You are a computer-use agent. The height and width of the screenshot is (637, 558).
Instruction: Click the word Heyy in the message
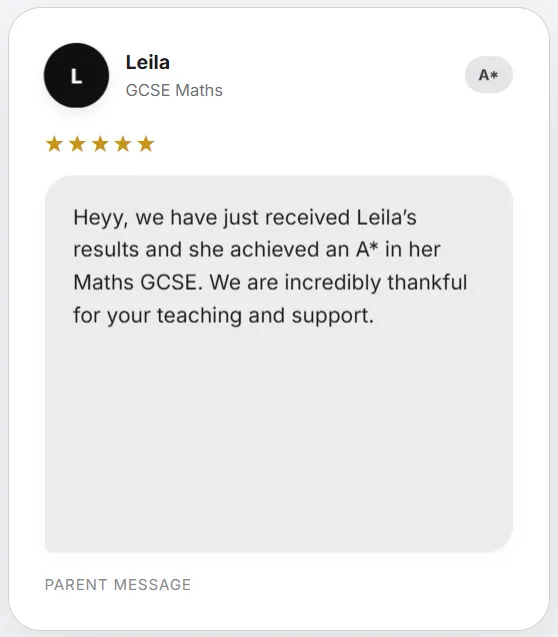[x=98, y=218]
